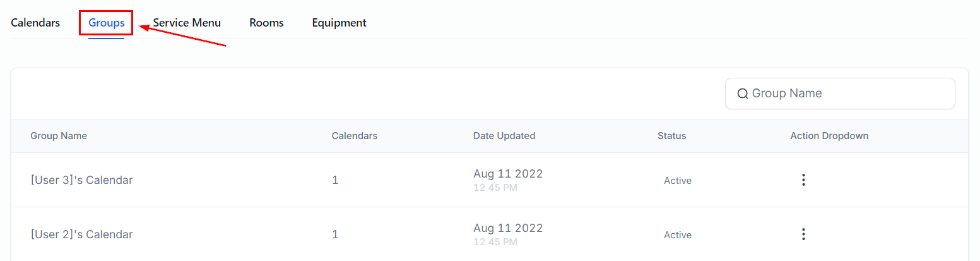This screenshot has height=261, width=980.
Task: Click the Group Name column header
Action: (59, 136)
